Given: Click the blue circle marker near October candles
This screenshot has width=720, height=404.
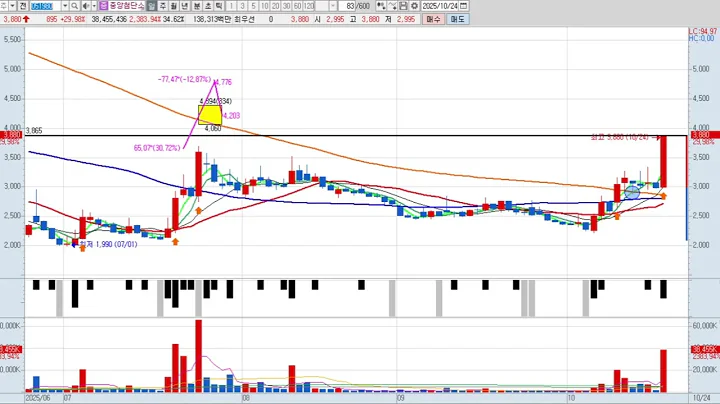Looking at the screenshot, I should pos(632,192).
